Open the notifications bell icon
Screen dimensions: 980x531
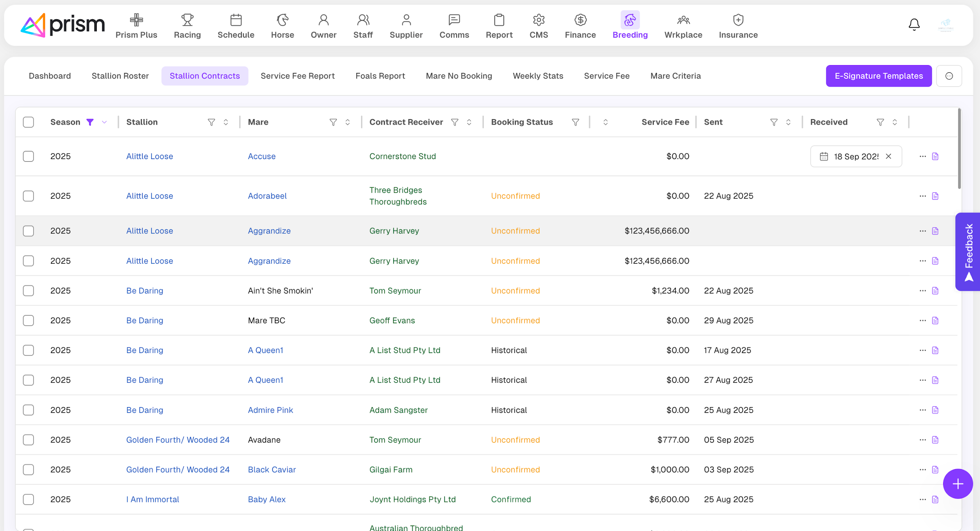coord(914,24)
